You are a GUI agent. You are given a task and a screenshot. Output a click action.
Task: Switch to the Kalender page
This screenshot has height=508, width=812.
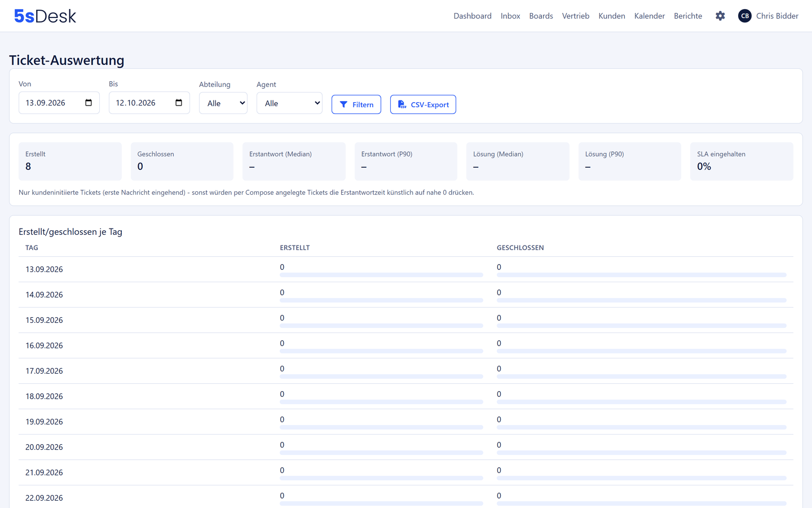(x=650, y=16)
